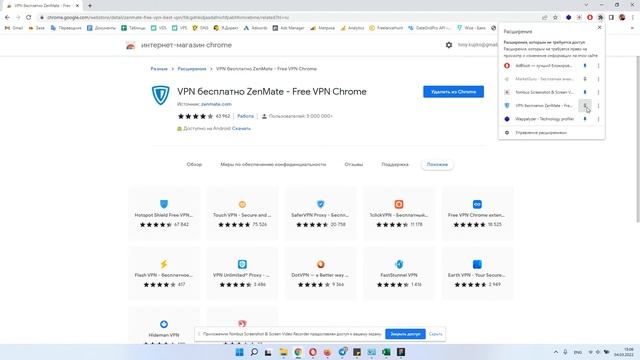Toggle pin for ZenMate VPN extension
The image size is (640, 360).
tap(585, 106)
